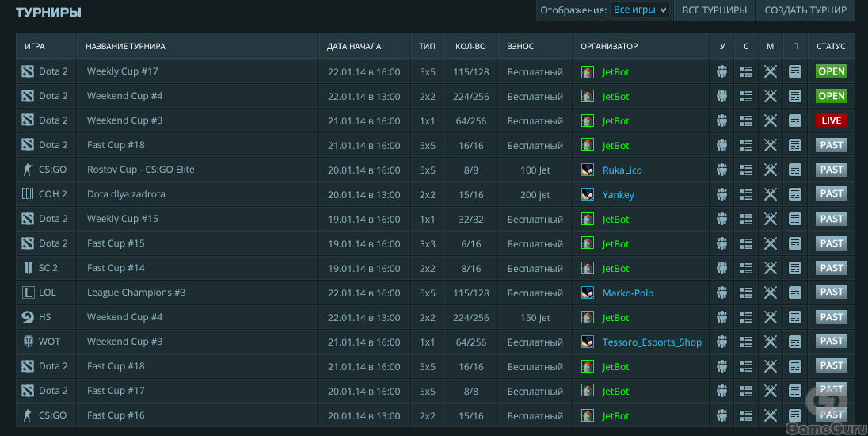Image resolution: width=868 pixels, height=436 pixels.
Task: Open participants icon for Weekly Cup #17
Action: (x=721, y=71)
